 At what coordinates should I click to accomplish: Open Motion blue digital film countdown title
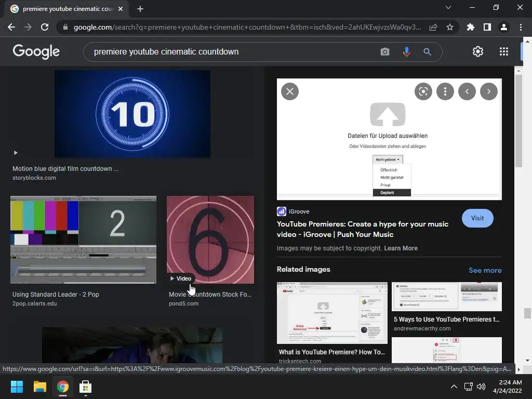pos(65,169)
